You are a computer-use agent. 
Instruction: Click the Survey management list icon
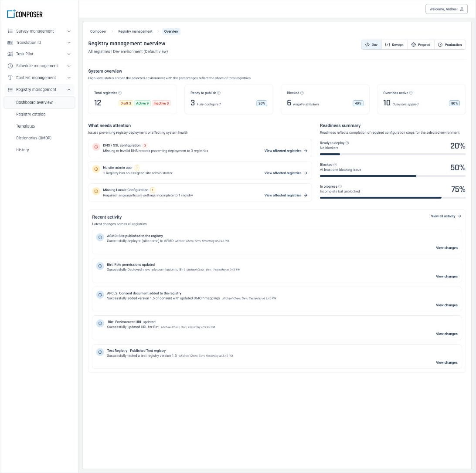click(10, 31)
